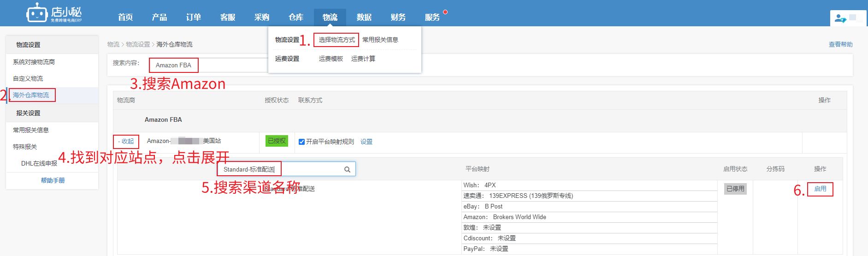Screen dimensions: 868x256
Task: Go to 物流设置 in the breadcrumb
Action: [138, 44]
